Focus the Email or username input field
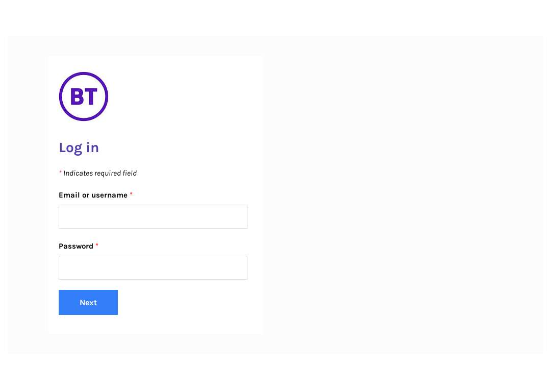551x392 pixels. coord(153,216)
